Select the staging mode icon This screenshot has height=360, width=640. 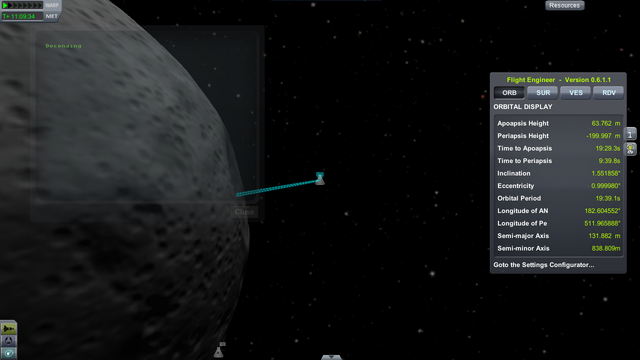click(9, 328)
